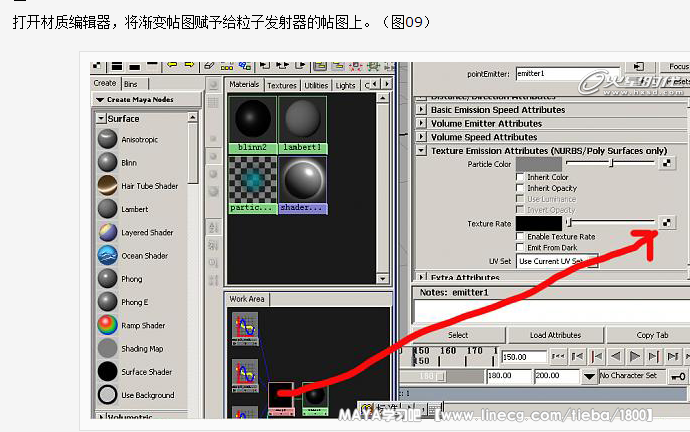Toggle the Invert Opacity checkbox
This screenshot has width=690, height=432.
(520, 210)
